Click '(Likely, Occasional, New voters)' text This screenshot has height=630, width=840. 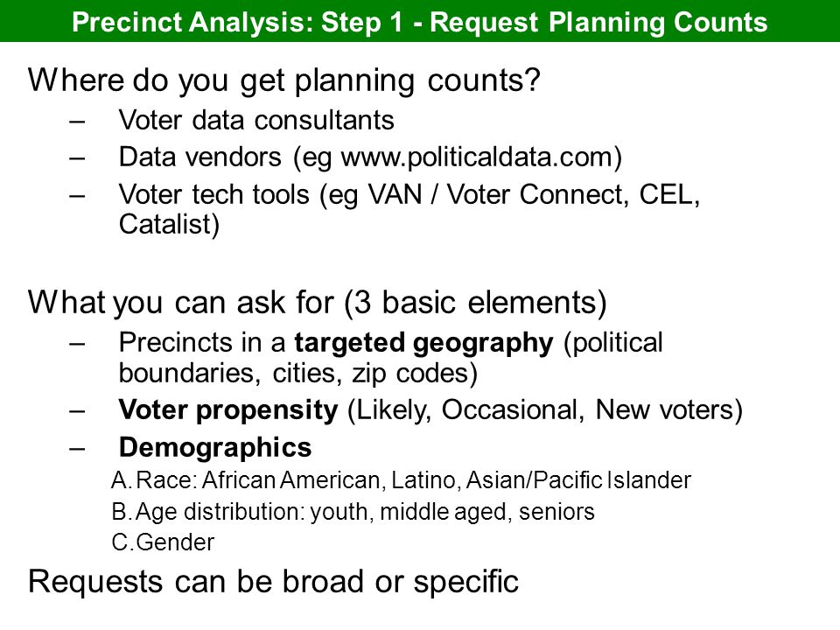[x=545, y=410]
